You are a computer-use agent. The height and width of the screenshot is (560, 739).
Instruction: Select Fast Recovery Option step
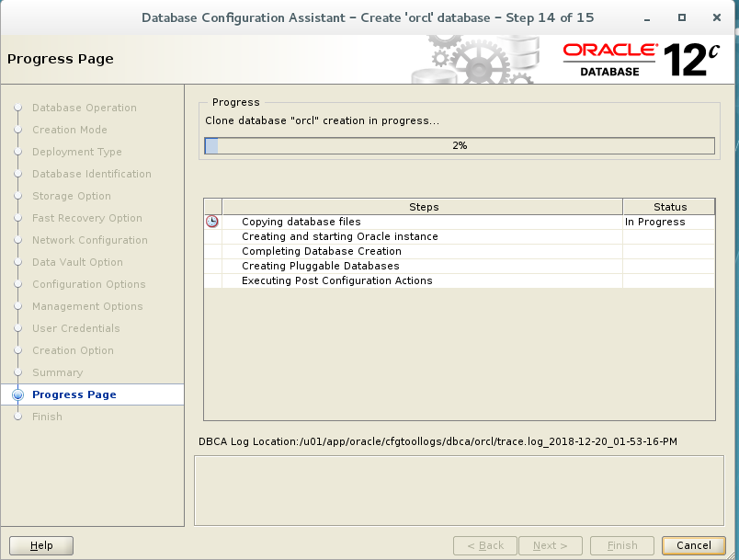(x=87, y=218)
